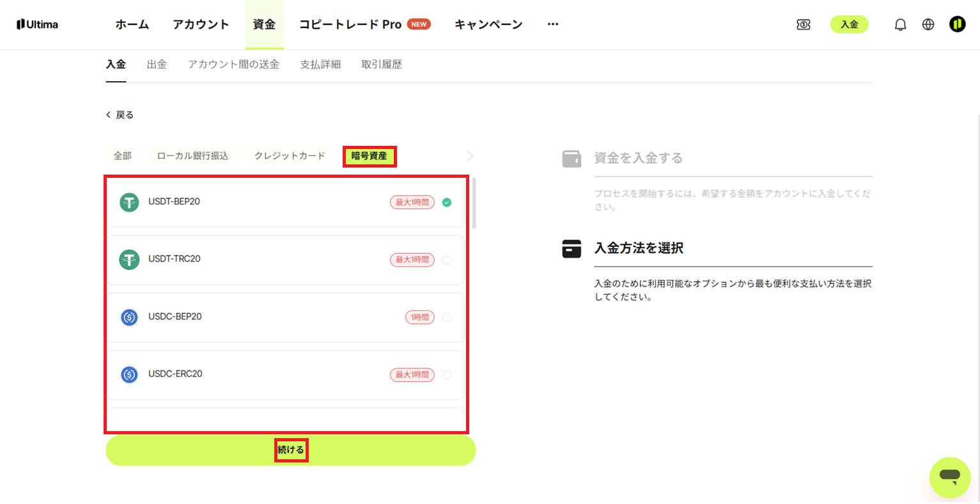Click 最大1時間 badge on USDC-ERC20 row
Viewport: 980px width, 504px height.
412,375
